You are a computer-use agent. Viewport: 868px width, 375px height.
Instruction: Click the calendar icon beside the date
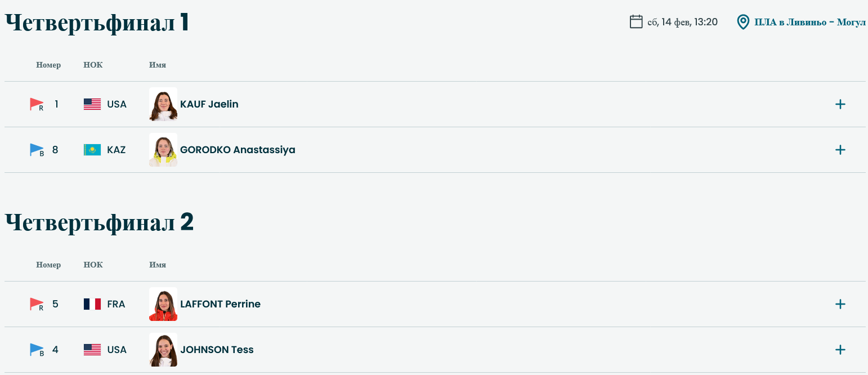[x=636, y=22]
